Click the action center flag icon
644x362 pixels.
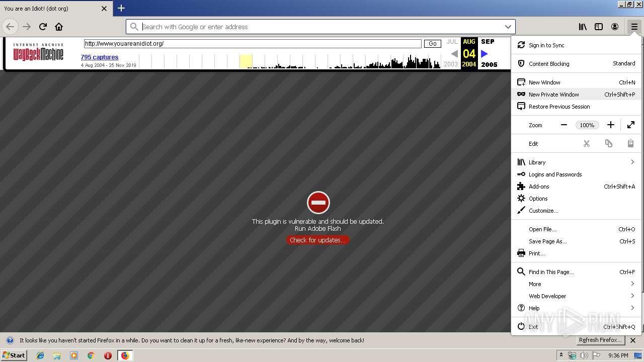pyautogui.click(x=596, y=355)
